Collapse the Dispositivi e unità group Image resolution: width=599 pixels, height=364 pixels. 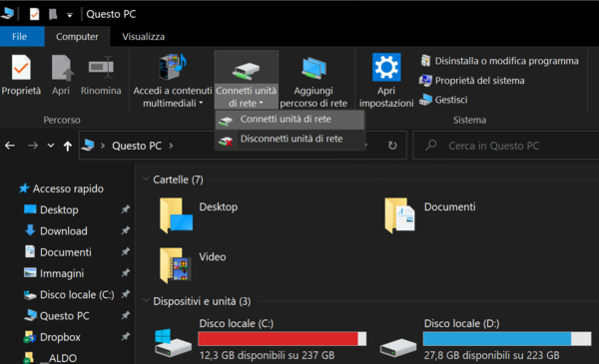(146, 301)
